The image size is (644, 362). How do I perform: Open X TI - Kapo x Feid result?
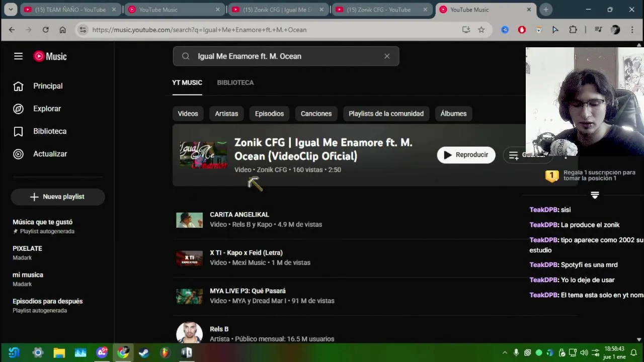[x=246, y=253]
